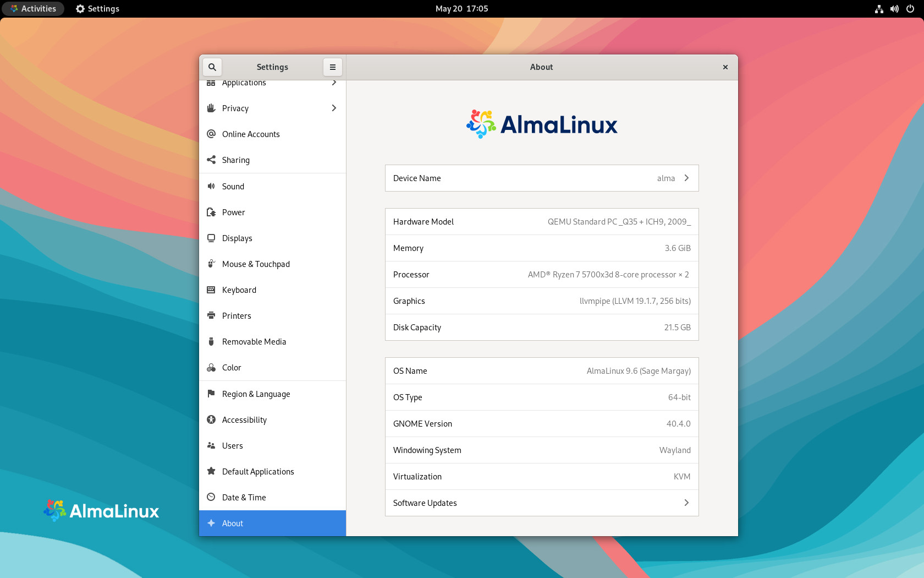The width and height of the screenshot is (924, 578).
Task: Open the search in Settings sidebar
Action: (x=212, y=67)
